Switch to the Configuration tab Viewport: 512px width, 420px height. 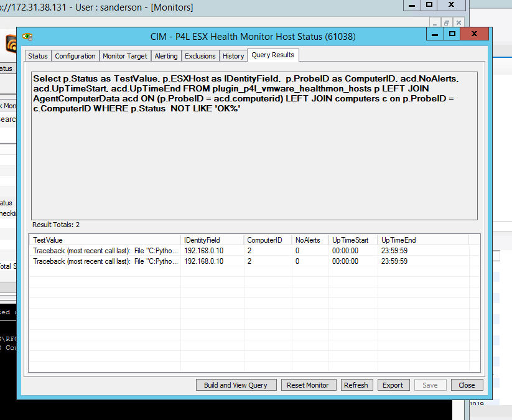tap(75, 56)
